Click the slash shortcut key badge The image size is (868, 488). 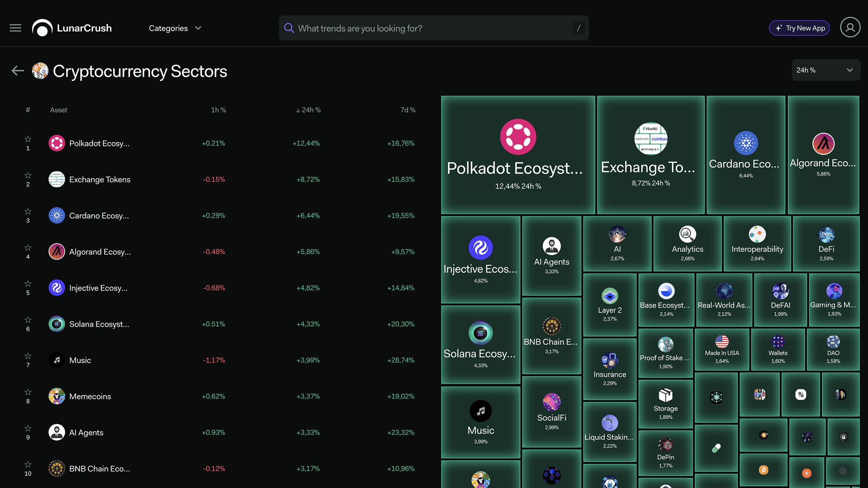coord(578,28)
